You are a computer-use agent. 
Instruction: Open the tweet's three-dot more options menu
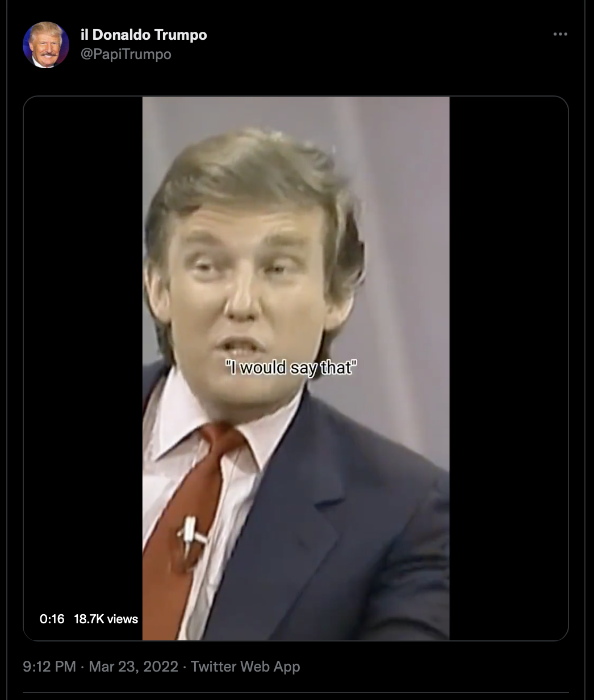560,35
